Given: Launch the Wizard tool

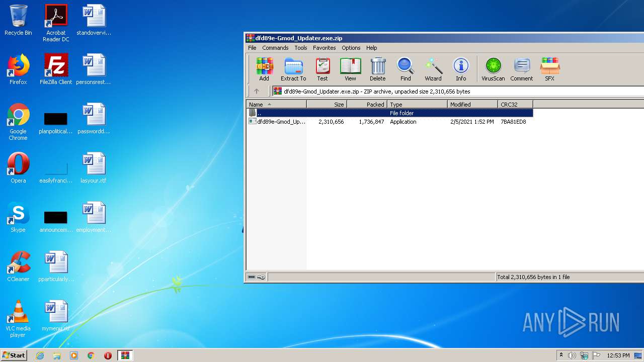Looking at the screenshot, I should coord(433,69).
